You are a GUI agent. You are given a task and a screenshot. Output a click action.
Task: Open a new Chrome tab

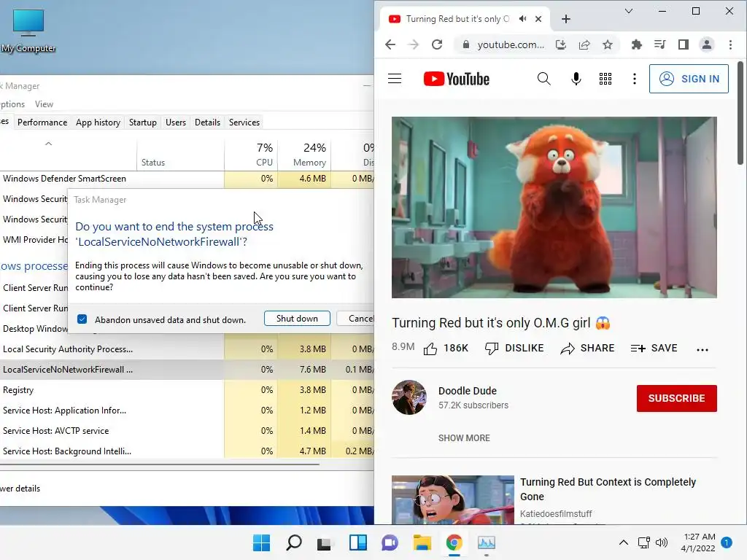point(565,19)
